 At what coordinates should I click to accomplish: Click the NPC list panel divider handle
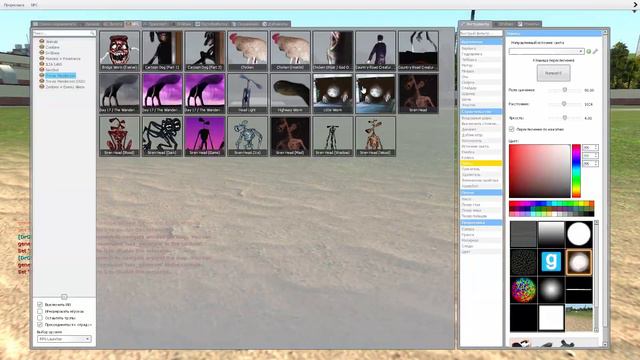64,297
